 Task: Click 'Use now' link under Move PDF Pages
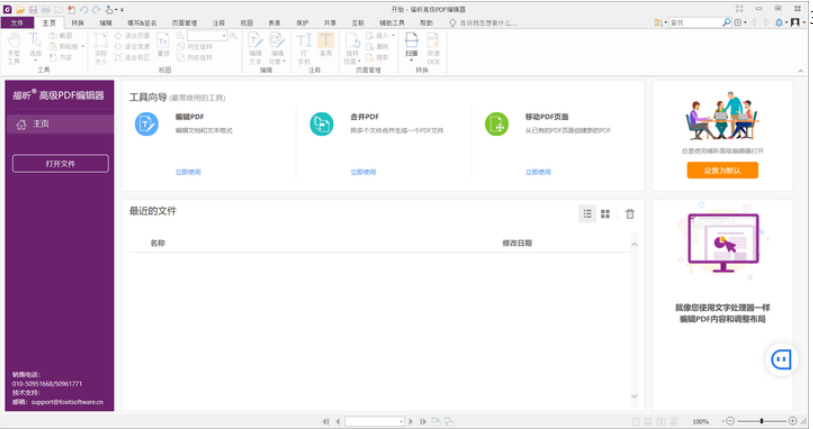[538, 172]
